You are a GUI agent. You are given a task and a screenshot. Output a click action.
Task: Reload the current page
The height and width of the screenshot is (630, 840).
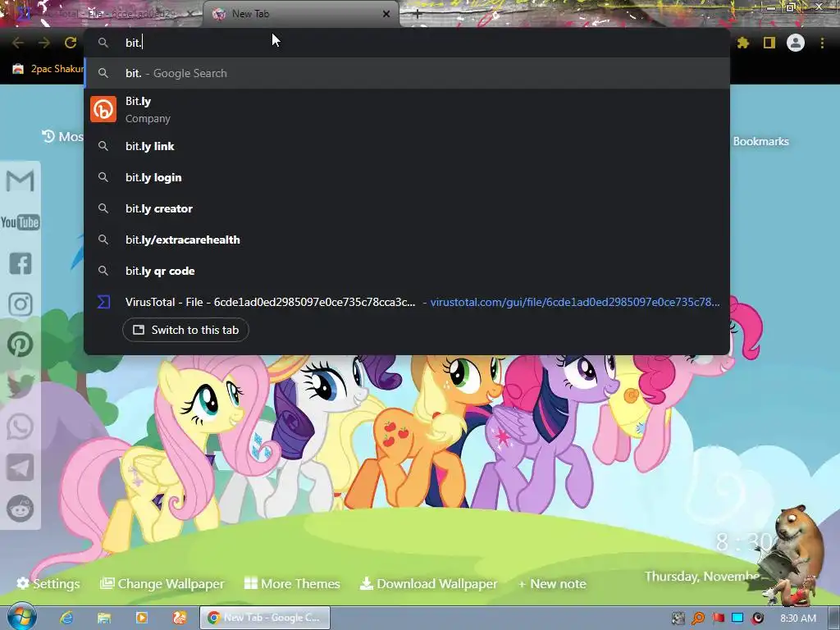click(x=71, y=43)
